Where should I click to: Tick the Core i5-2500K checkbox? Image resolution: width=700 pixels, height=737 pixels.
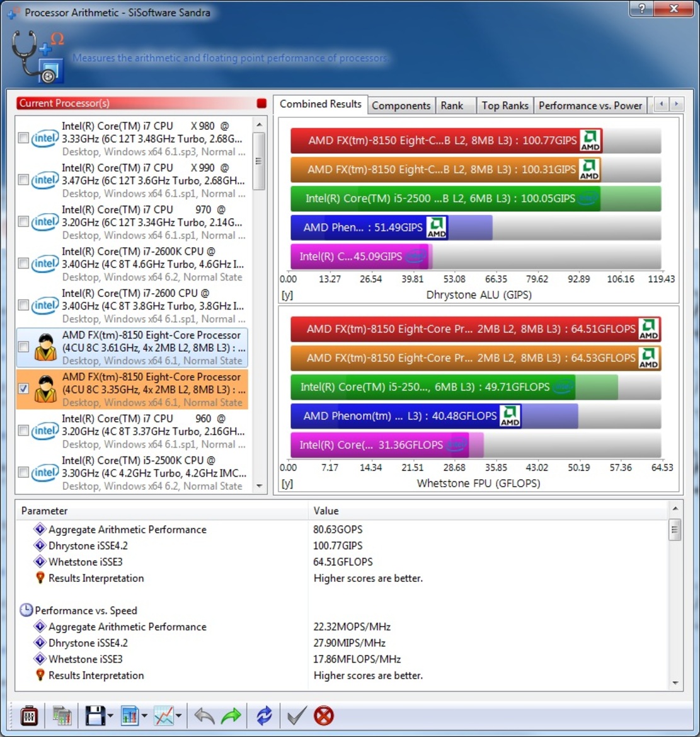pyautogui.click(x=23, y=473)
